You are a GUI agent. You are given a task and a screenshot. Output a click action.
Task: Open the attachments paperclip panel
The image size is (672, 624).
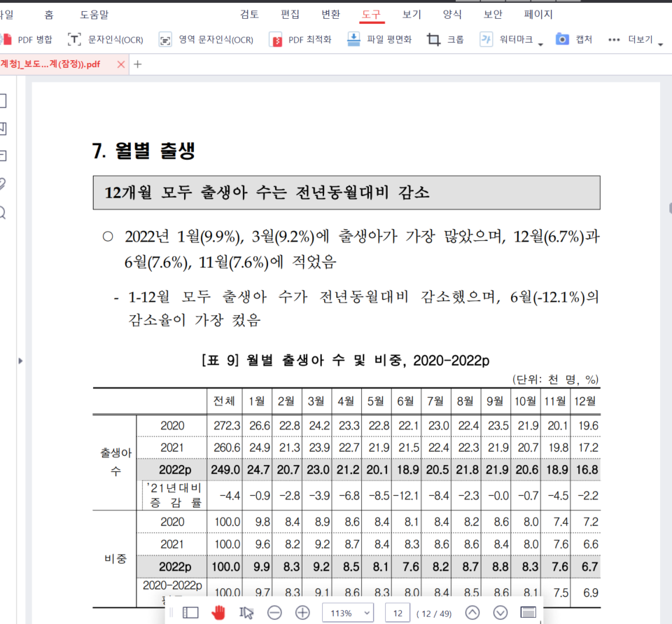tap(3, 184)
